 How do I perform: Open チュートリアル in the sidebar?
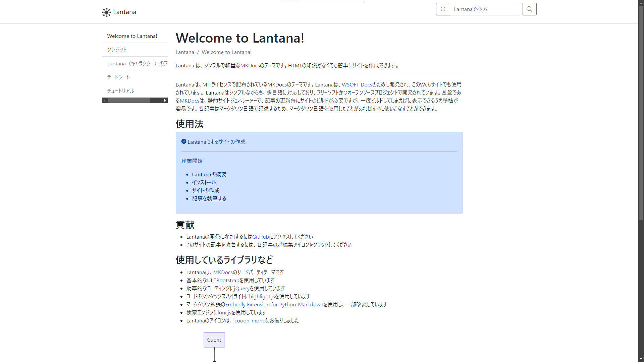[120, 91]
